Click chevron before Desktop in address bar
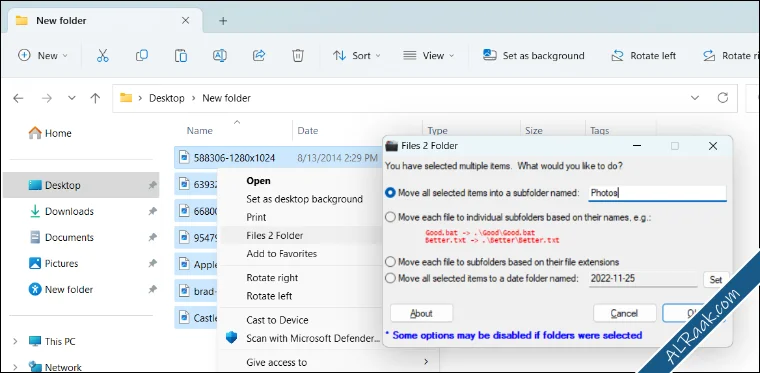The image size is (760, 373). point(140,98)
